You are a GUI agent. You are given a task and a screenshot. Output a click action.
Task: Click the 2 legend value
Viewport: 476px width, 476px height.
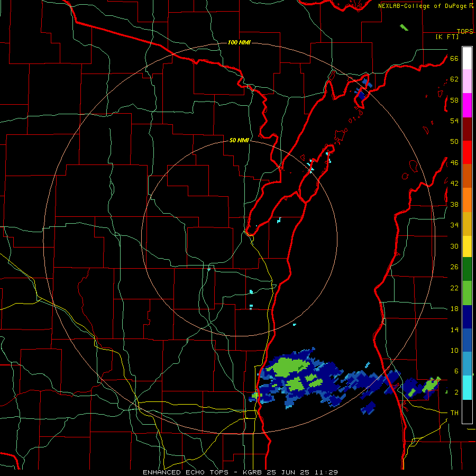click(x=456, y=392)
